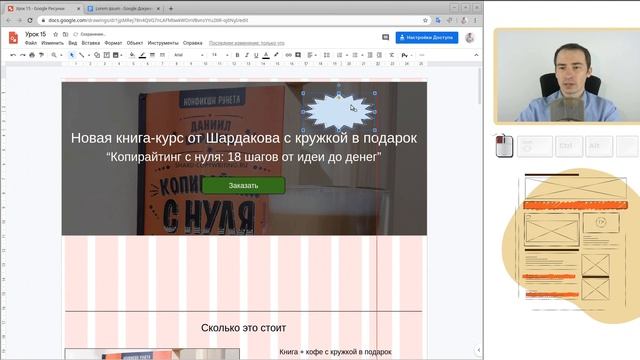
Task: Open the Google account avatar
Action: point(470,38)
